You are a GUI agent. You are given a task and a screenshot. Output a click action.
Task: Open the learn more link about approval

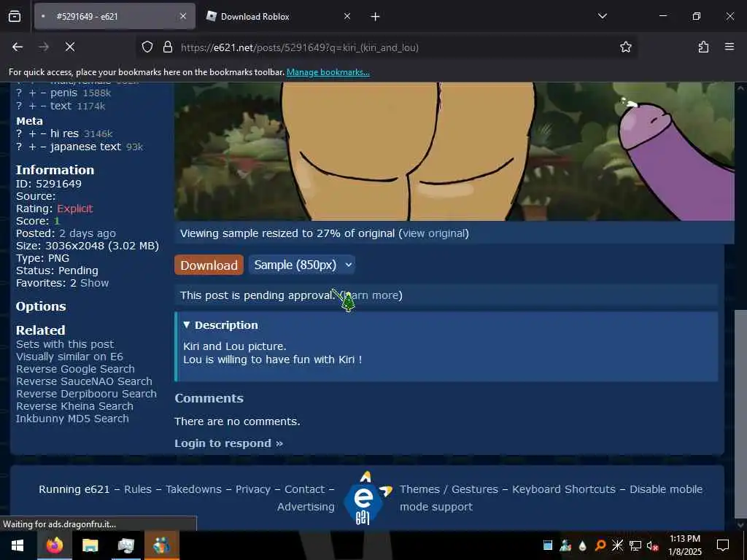373,295
